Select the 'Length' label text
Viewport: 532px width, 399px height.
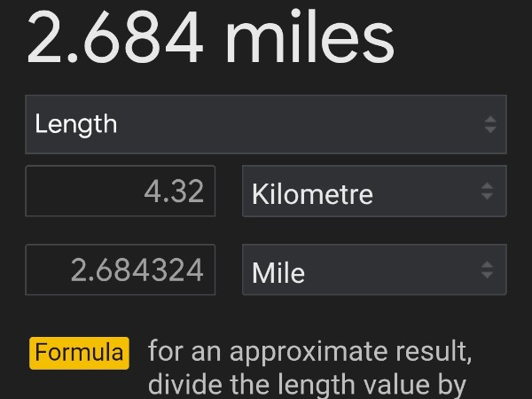[76, 124]
